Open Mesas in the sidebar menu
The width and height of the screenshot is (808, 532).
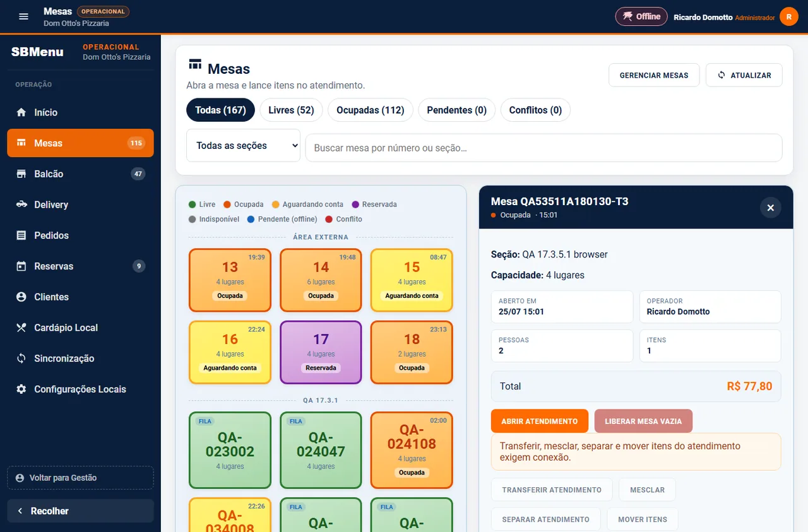80,143
